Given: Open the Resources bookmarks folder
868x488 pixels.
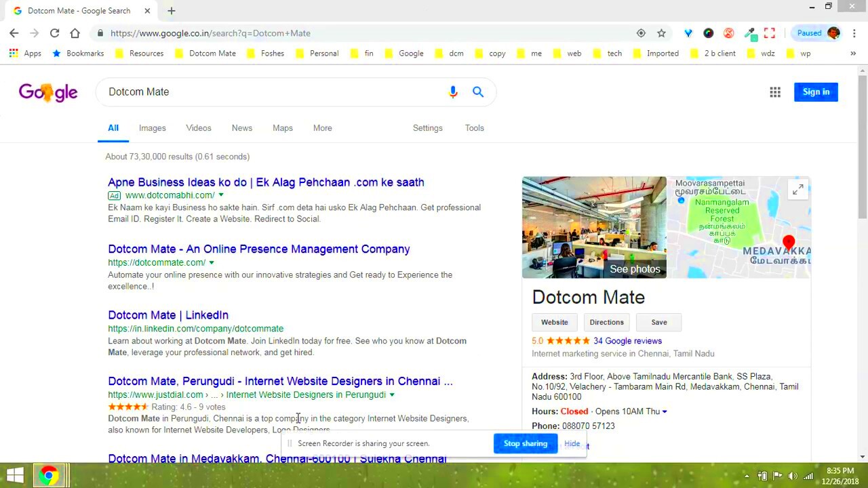Looking at the screenshot, I should tap(139, 53).
